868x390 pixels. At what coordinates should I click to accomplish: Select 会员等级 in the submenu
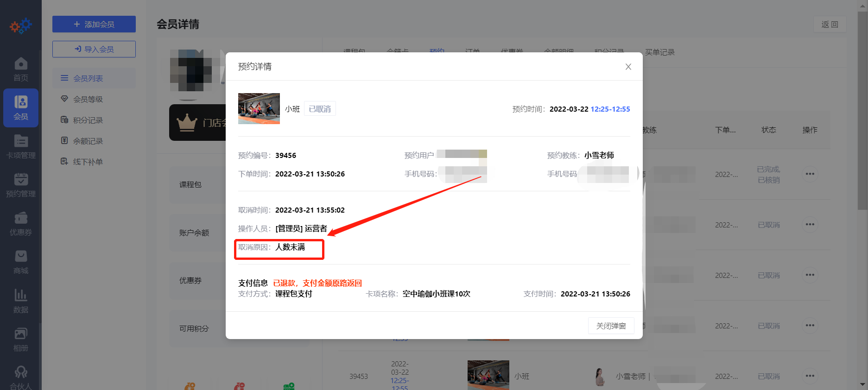coord(88,99)
